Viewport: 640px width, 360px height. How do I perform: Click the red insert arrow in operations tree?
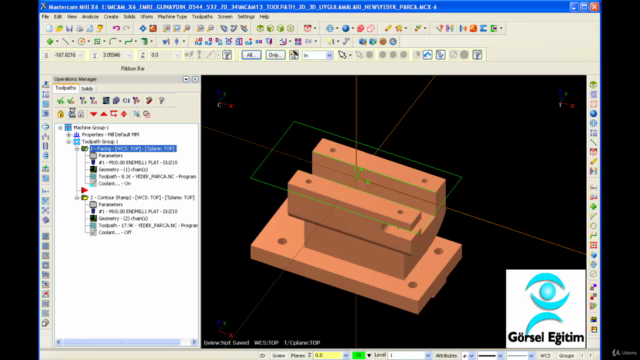pos(84,190)
